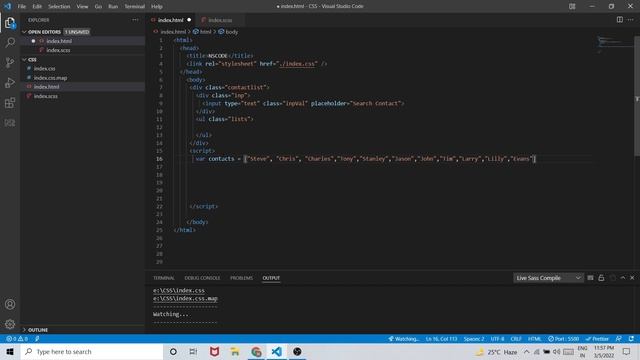Select index.scss in Open Editors
Viewport: 640px width, 360px height.
(58, 50)
